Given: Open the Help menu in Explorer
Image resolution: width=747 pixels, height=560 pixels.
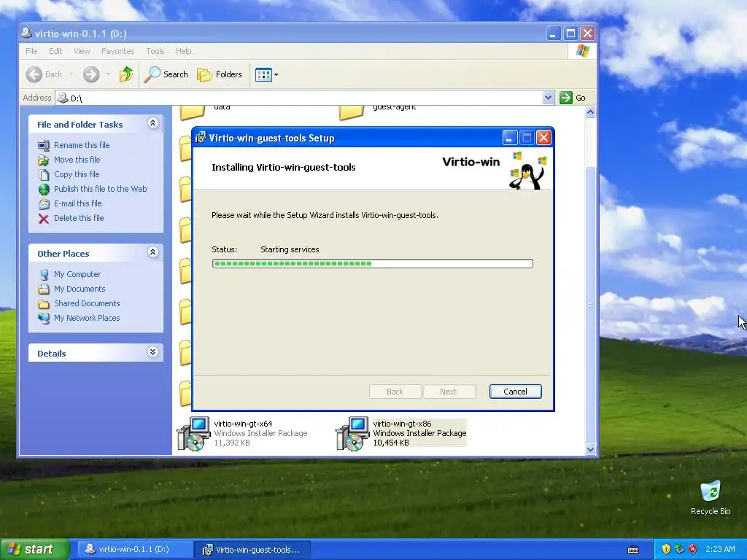Looking at the screenshot, I should (x=183, y=51).
